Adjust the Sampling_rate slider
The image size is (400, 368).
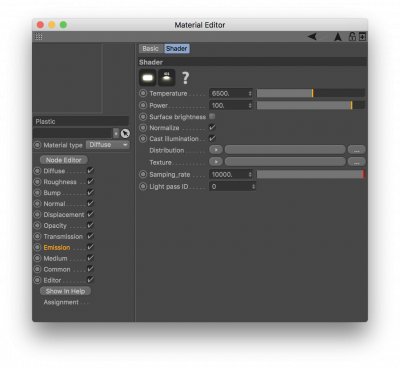pyautogui.click(x=311, y=174)
